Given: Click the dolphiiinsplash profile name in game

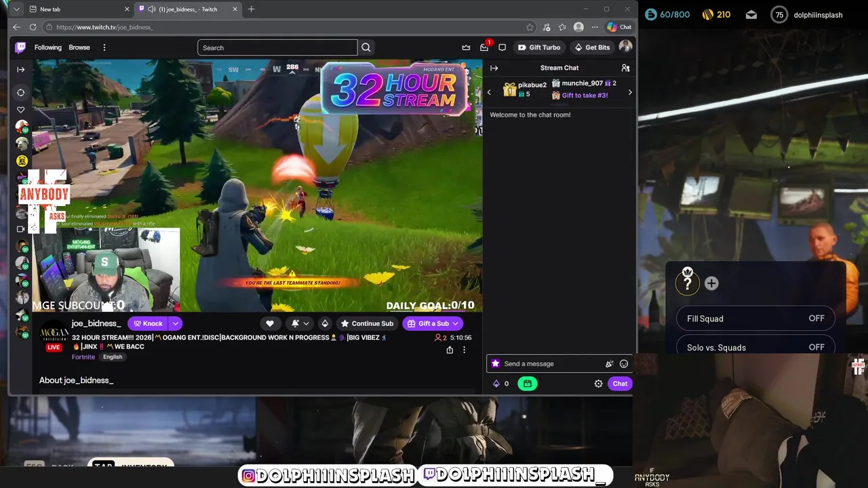Looking at the screenshot, I should point(818,15).
